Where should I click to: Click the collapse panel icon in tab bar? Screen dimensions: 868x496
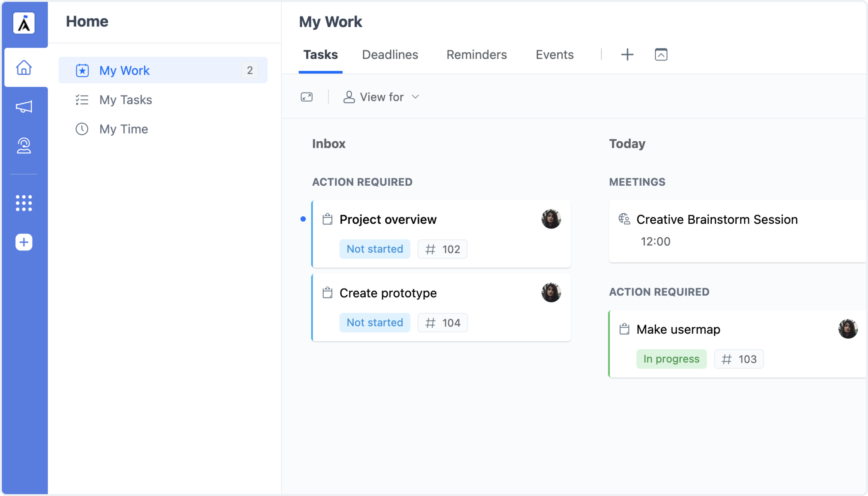[661, 55]
